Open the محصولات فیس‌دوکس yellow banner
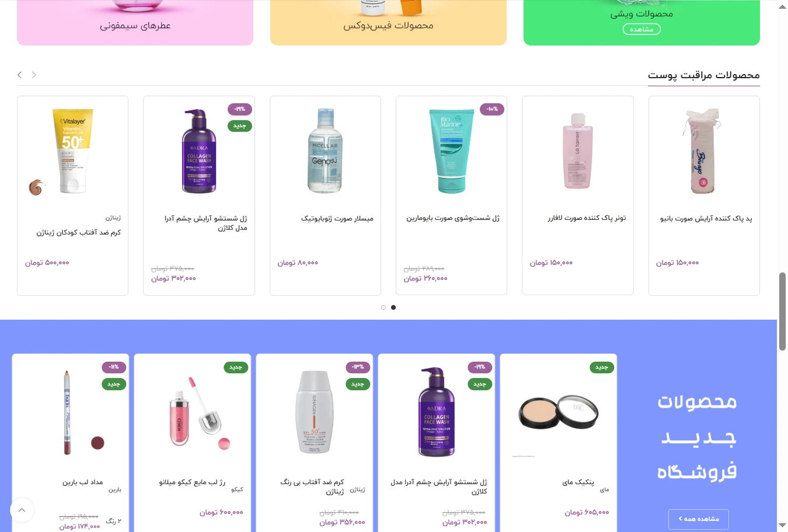Screen dimensions: 788x532 point(388,23)
